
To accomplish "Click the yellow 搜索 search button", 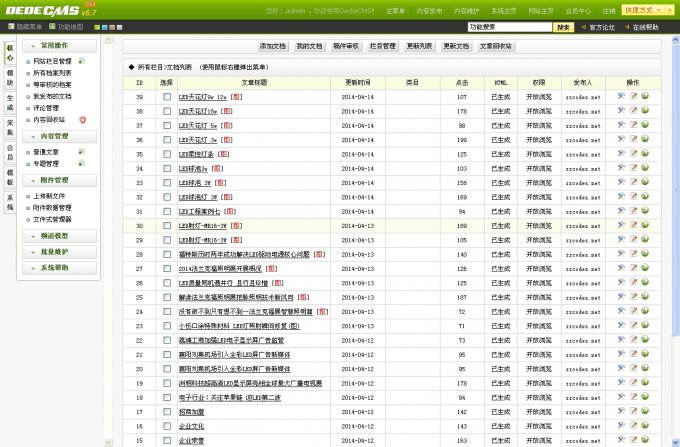I will tap(563, 27).
